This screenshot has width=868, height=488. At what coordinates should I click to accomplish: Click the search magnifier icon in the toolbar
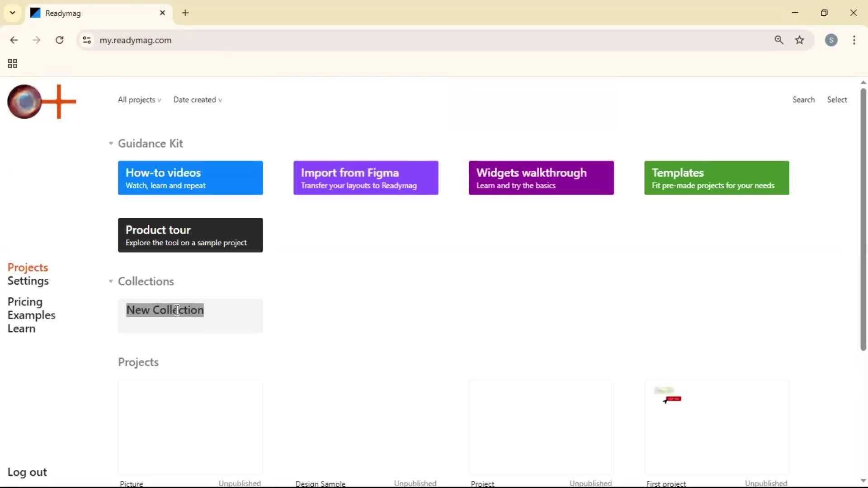[779, 40]
